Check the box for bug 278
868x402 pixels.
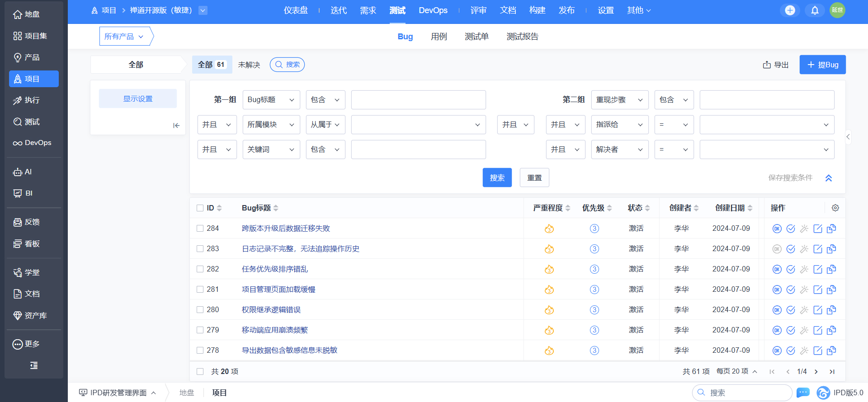coord(200,351)
